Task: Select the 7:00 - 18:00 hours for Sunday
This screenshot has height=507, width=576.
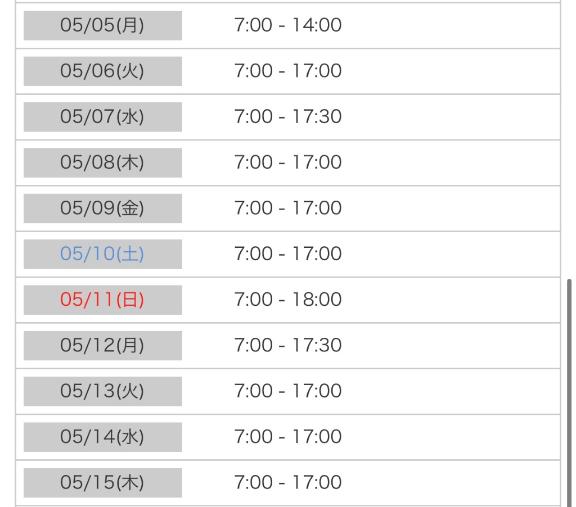Action: [x=288, y=299]
